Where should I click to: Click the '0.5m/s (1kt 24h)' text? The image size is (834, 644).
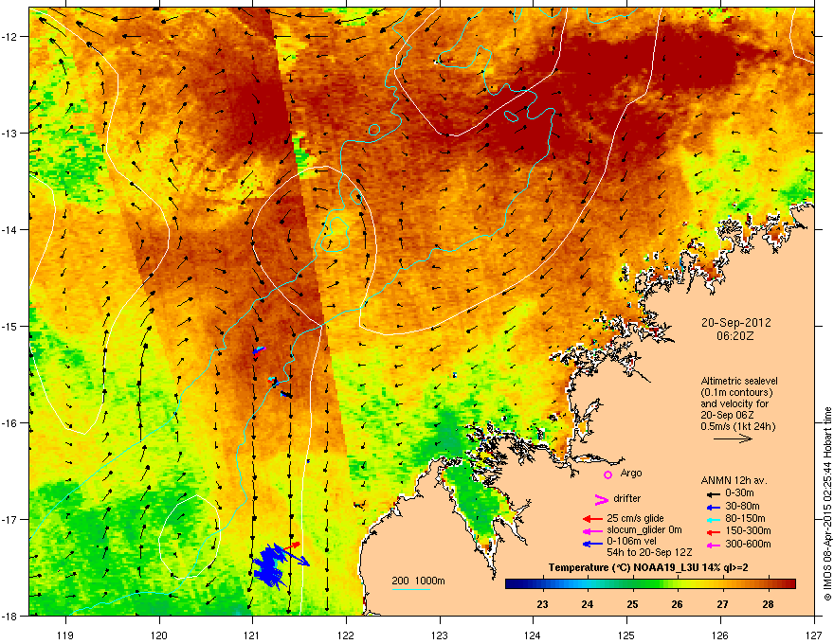coord(737,426)
